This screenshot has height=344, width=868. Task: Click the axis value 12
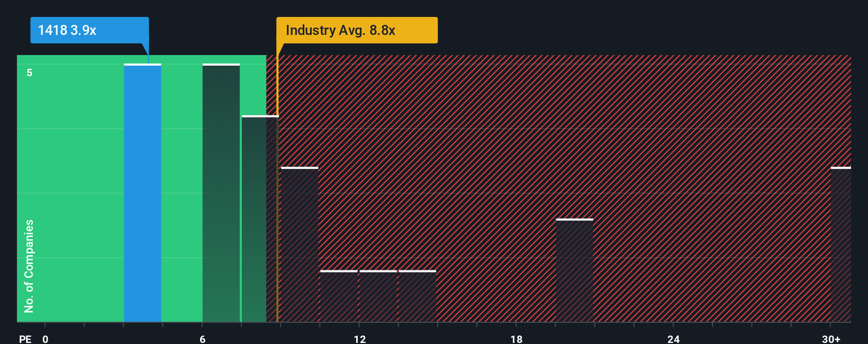[x=360, y=339]
